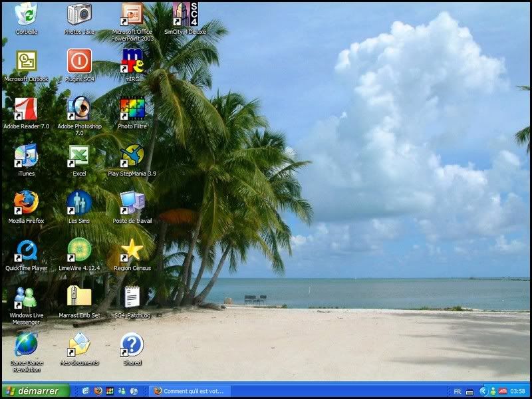Launch Mozilla Firefox from the desktop
The height and width of the screenshot is (399, 532).
coord(25,203)
